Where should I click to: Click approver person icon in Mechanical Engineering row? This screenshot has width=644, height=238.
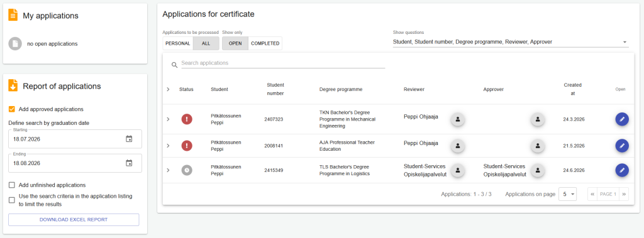pos(538,119)
